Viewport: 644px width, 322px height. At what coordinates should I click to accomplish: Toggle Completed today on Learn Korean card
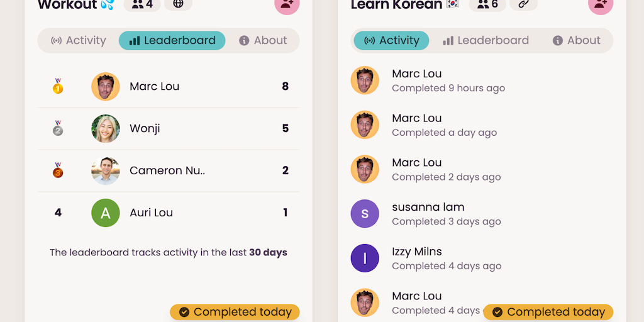548,312
